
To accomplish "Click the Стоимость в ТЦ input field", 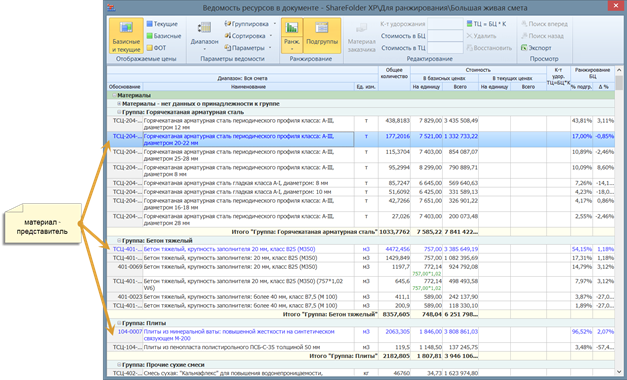I will [445, 48].
